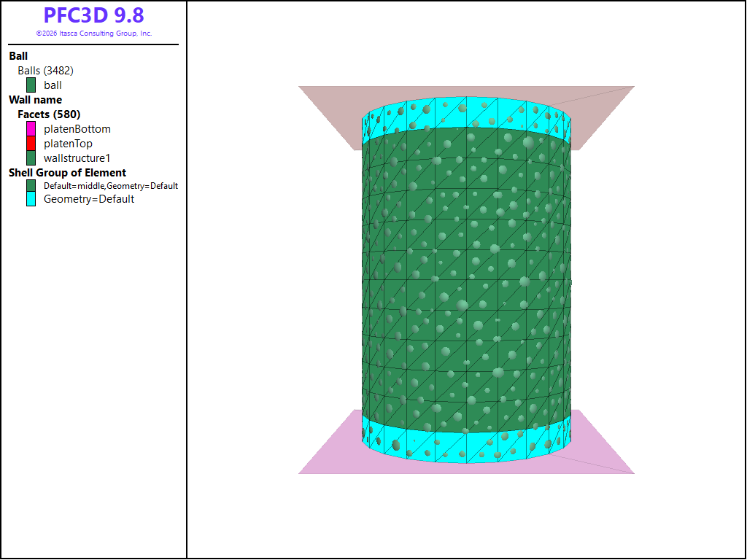Viewport: 747px width, 560px height.
Task: Click the upper cyan shell band
Action: 466,113
